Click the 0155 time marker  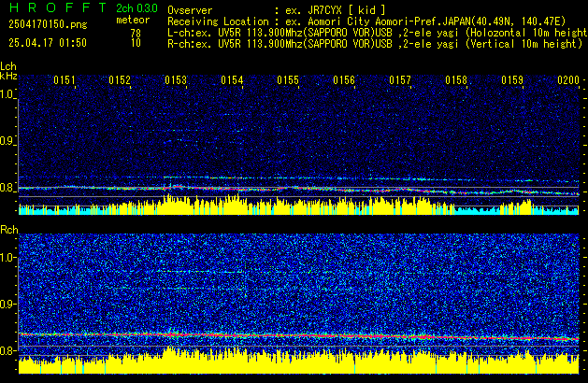tap(288, 80)
